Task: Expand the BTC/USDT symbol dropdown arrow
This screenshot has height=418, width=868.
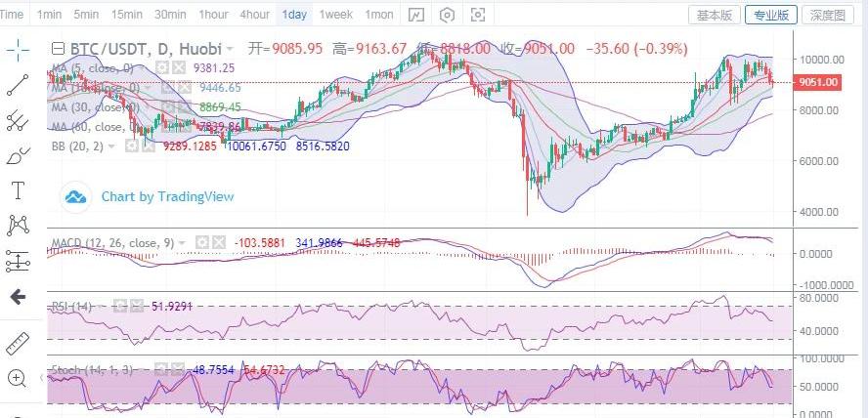Action: 230,49
